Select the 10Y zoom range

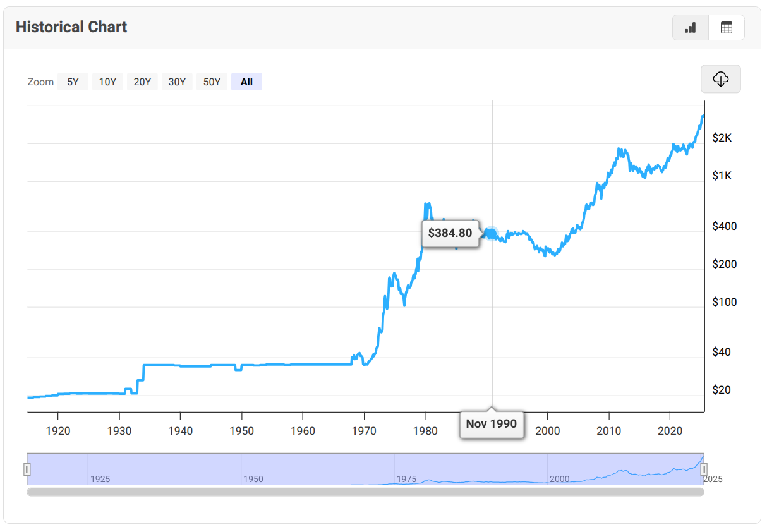pyautogui.click(x=107, y=82)
